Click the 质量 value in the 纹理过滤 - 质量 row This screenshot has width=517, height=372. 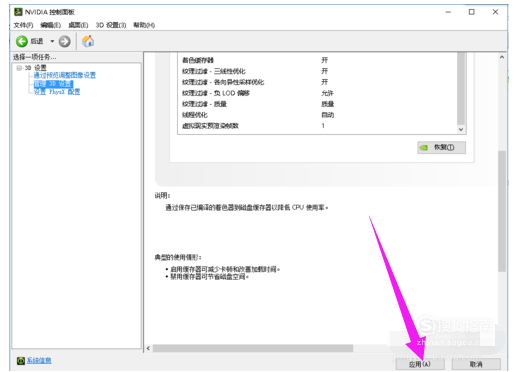pos(327,104)
